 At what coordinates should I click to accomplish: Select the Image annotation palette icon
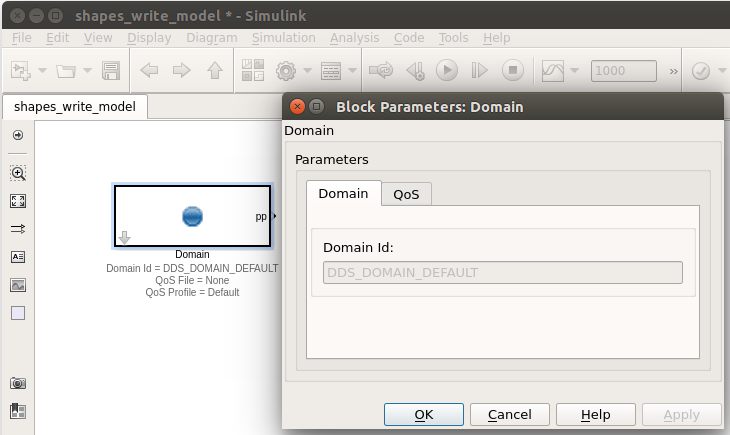18,285
